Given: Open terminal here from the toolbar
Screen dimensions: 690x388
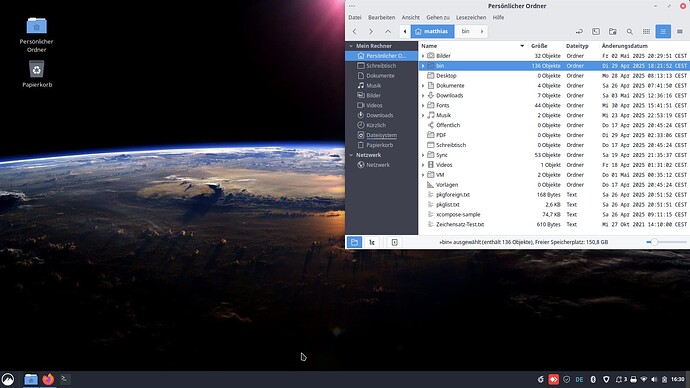Looking at the screenshot, I should (596, 31).
